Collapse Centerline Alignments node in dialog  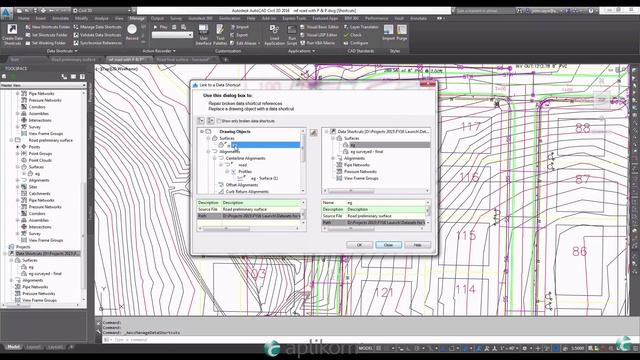pyautogui.click(x=215, y=158)
